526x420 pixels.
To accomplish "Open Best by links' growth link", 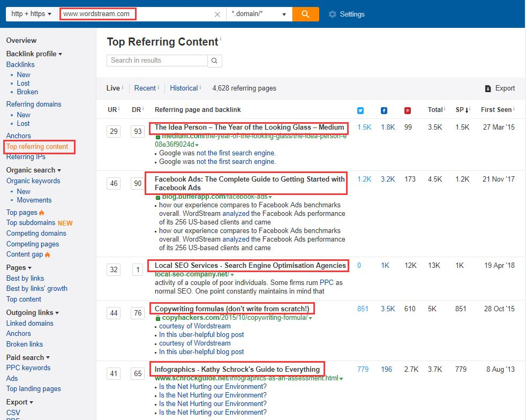I will click(36, 289).
